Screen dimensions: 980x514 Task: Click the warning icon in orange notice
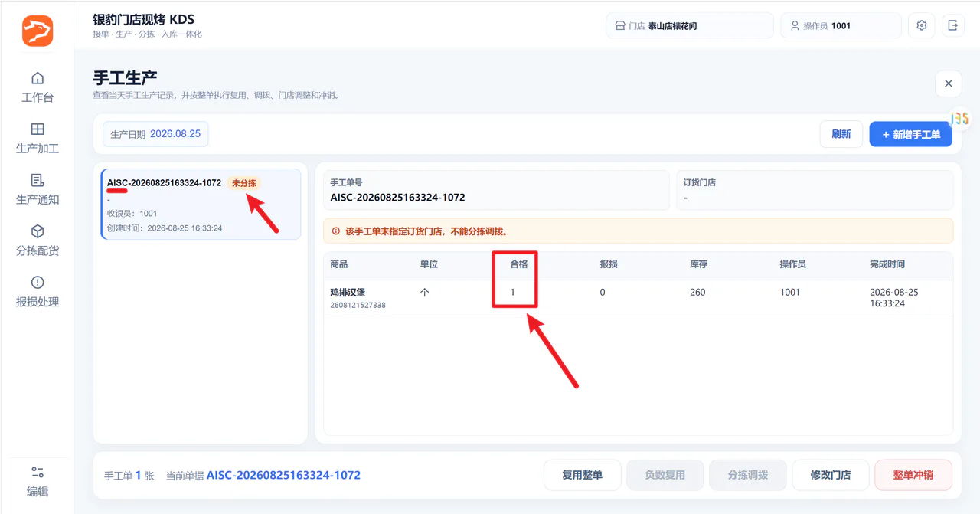coord(335,231)
